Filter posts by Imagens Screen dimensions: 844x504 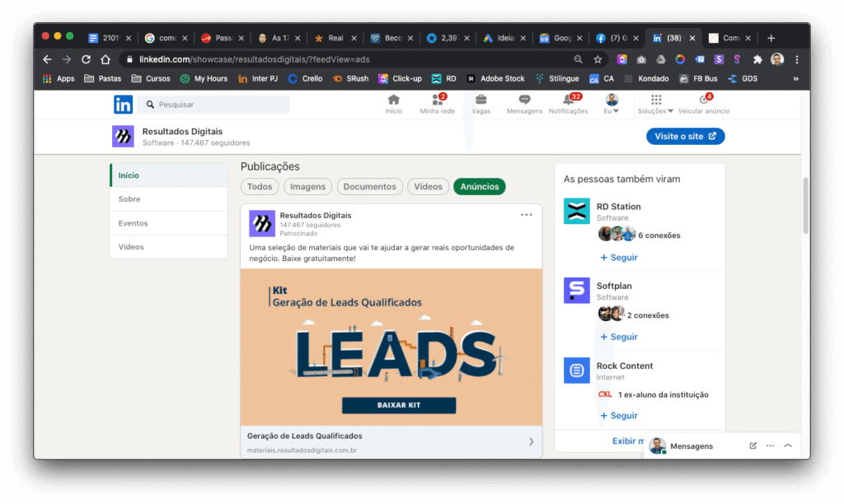coord(307,187)
